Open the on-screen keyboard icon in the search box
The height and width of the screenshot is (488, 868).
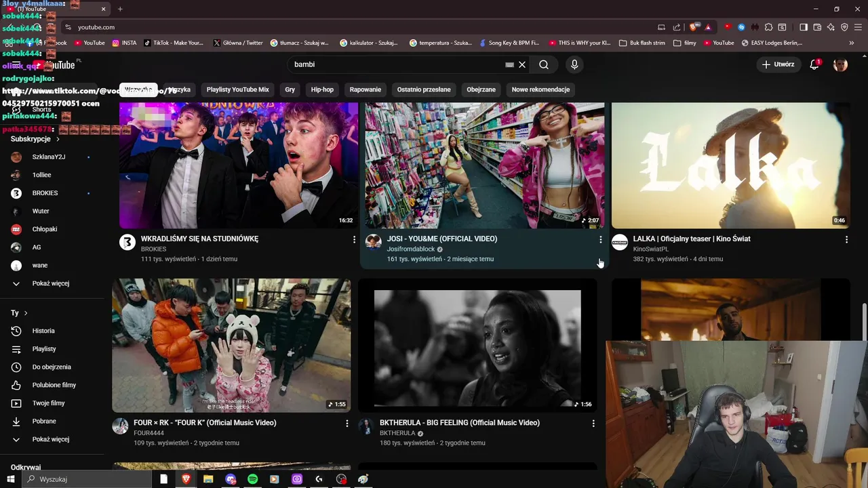509,64
